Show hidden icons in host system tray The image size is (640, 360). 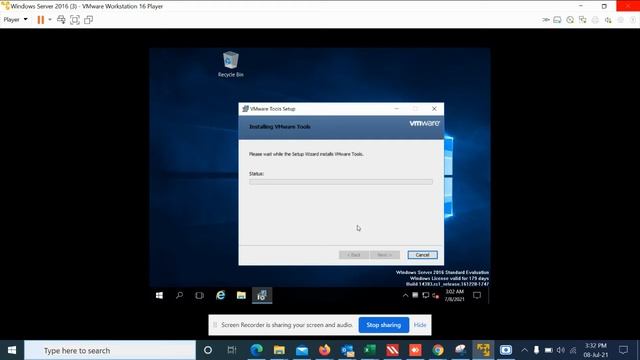pyautogui.click(x=524, y=350)
